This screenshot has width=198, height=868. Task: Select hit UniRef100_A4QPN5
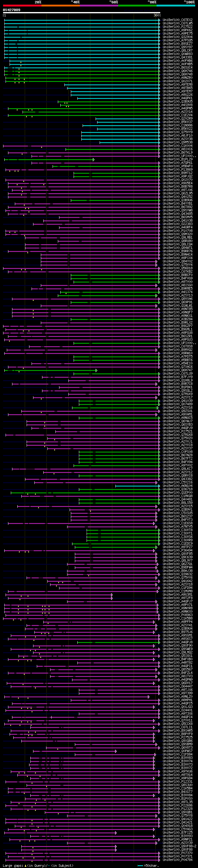178,108
